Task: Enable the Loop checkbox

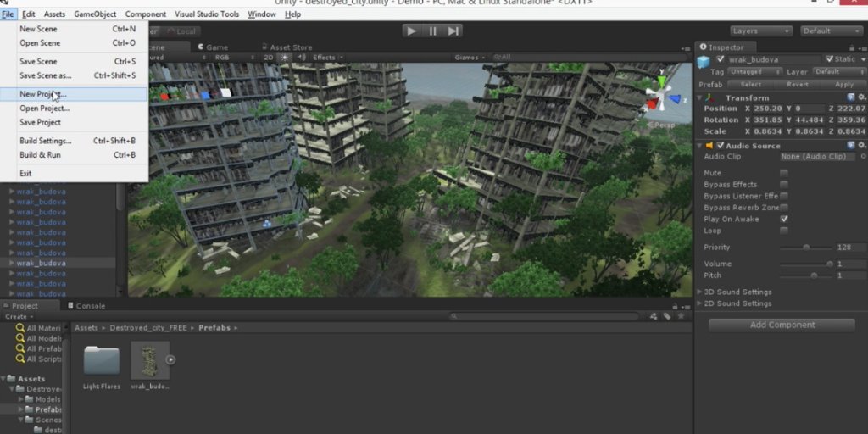Action: (784, 231)
